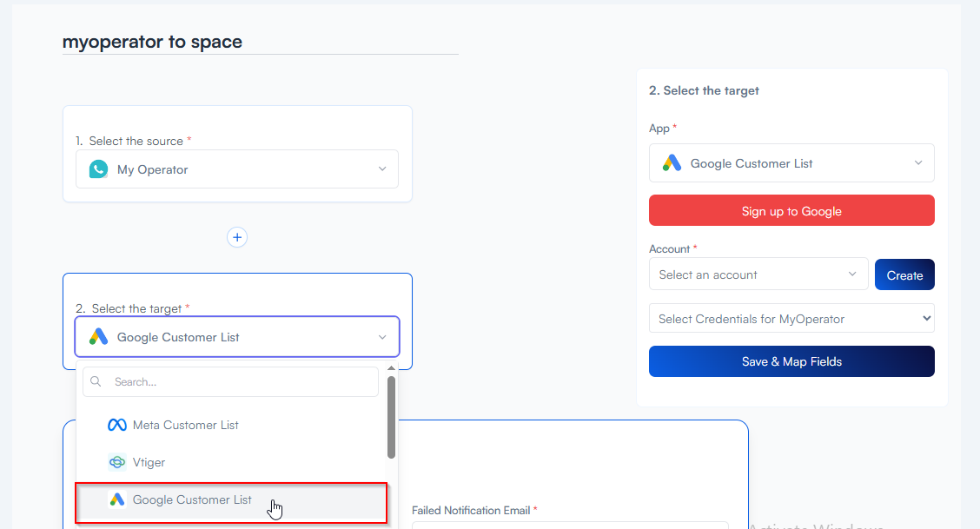This screenshot has width=980, height=529.
Task: Click the Vtiger icon in list
Action: pyautogui.click(x=117, y=462)
